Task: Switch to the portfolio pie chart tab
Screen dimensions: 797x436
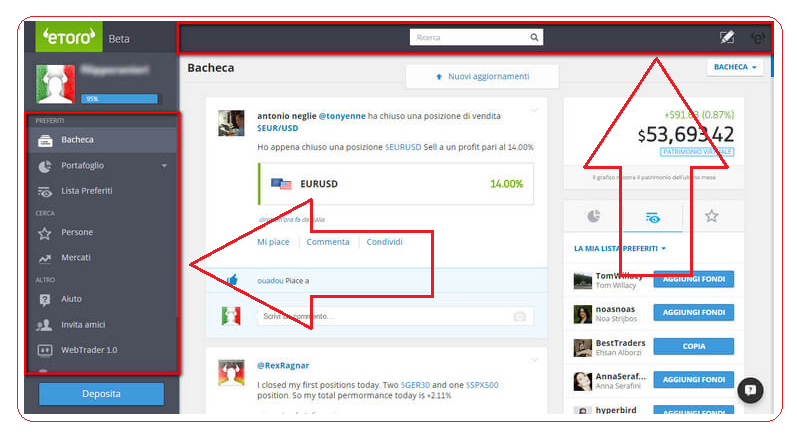Action: coord(594,216)
